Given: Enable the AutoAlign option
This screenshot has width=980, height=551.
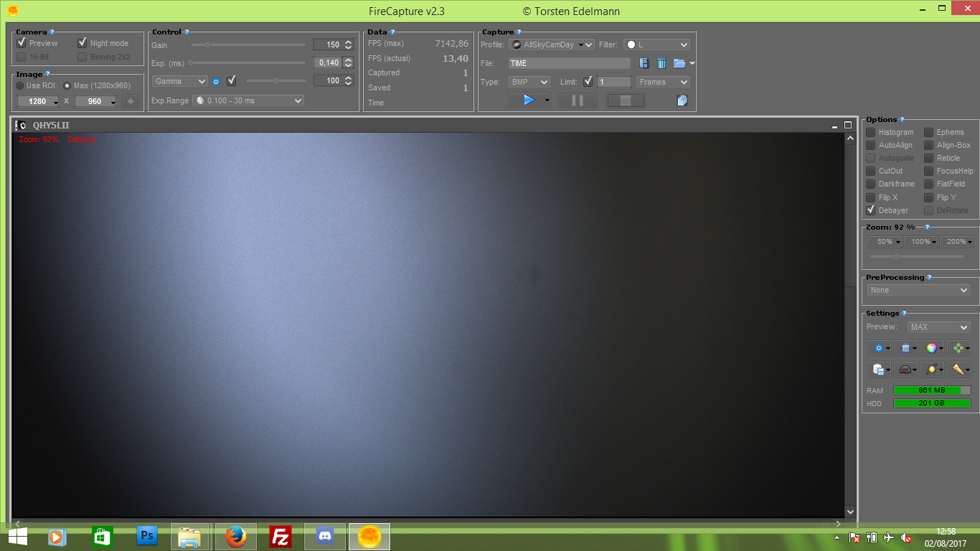Looking at the screenshot, I should point(871,146).
